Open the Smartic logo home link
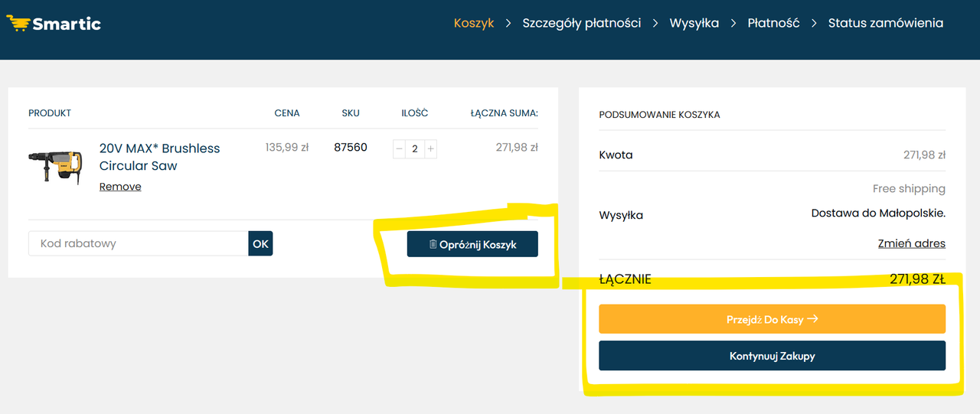Image resolution: width=980 pixels, height=414 pixels. [54, 24]
